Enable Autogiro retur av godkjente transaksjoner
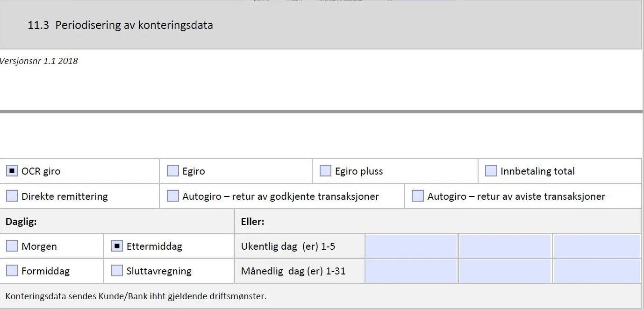 click(x=172, y=196)
